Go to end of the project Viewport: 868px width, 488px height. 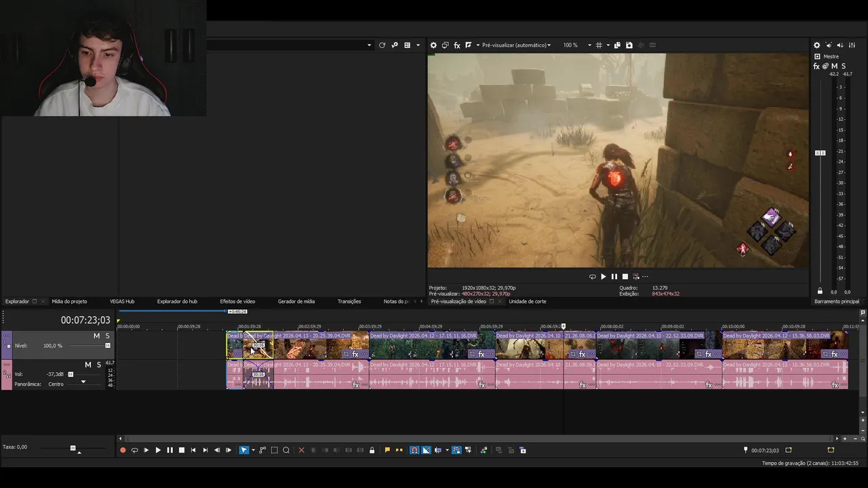coord(205,450)
